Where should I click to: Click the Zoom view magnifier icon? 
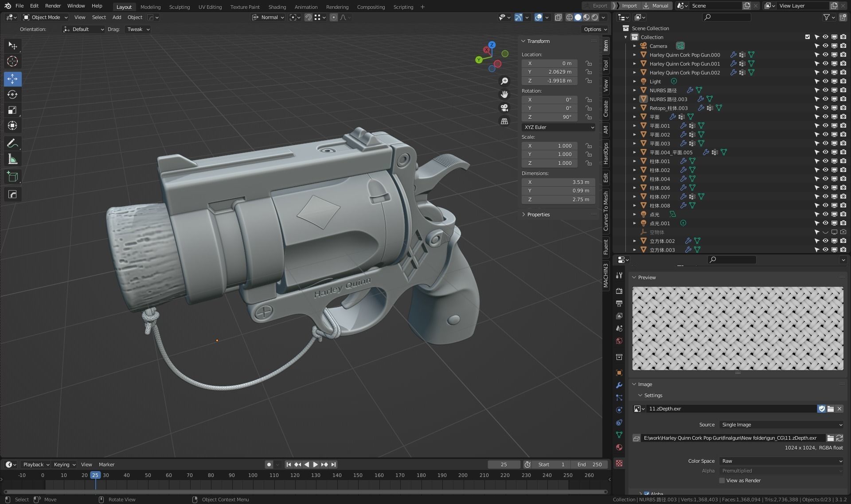(x=504, y=81)
